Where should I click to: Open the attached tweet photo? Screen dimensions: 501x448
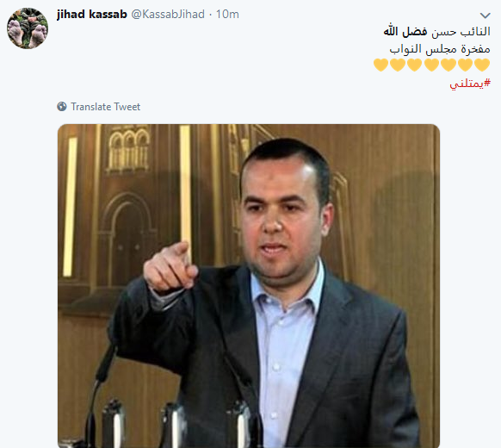249,285
